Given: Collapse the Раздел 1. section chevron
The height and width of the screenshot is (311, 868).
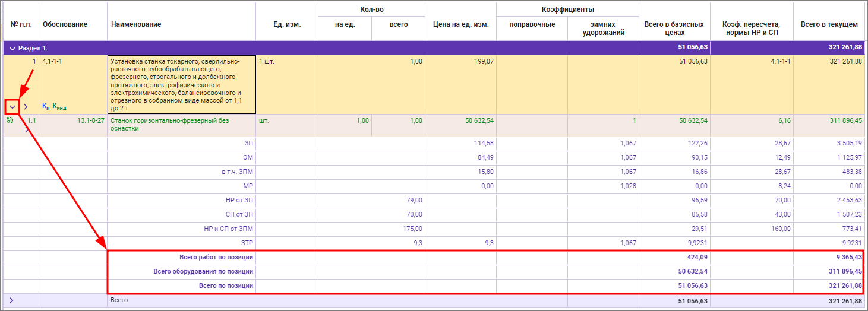Looking at the screenshot, I should point(12,48).
